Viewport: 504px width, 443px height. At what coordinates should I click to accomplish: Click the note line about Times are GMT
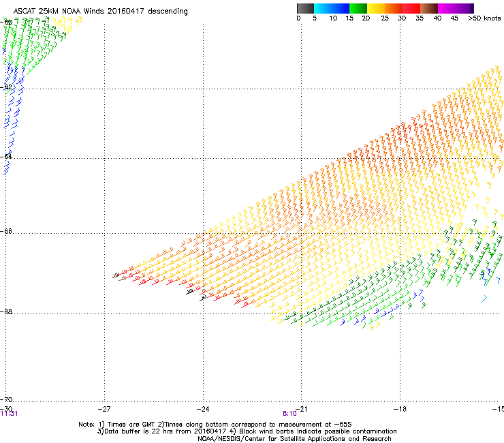tap(215, 425)
